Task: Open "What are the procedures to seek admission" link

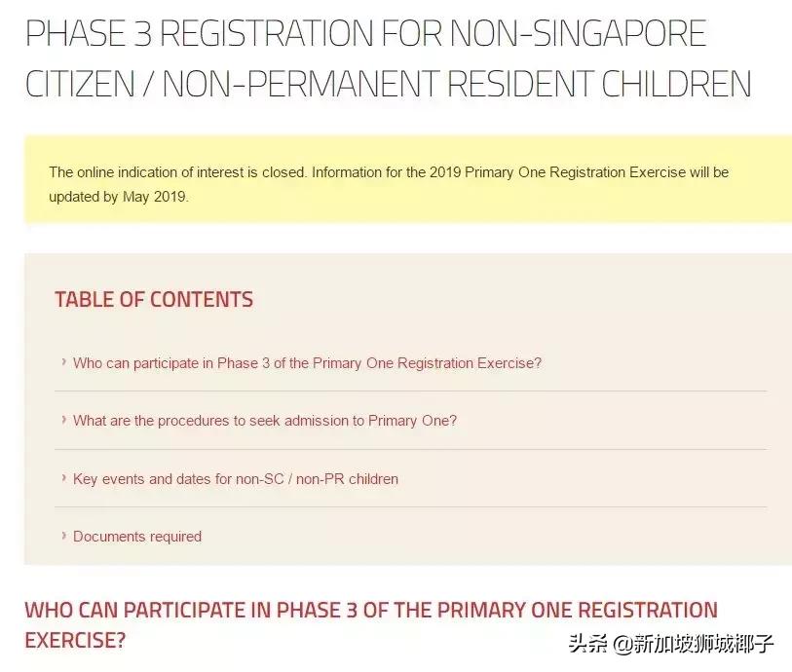Action: pos(265,421)
